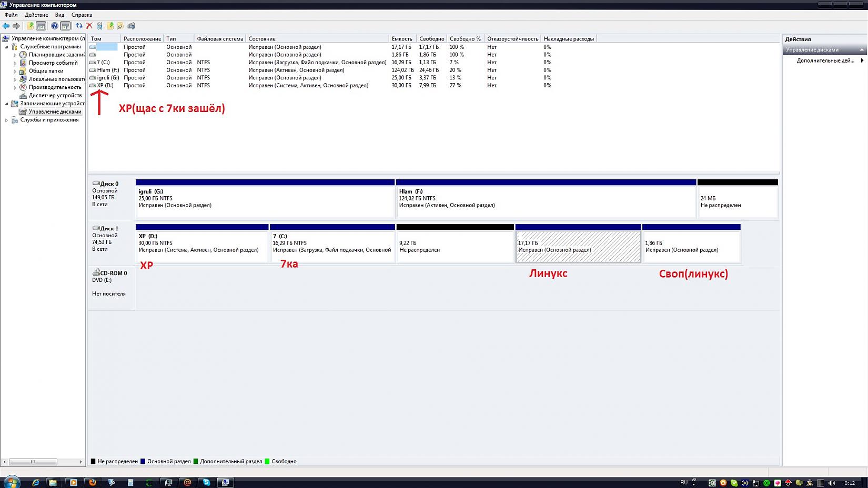Viewport: 868px width, 488px height.
Task: Sort volumes by the Том column header
Action: (x=105, y=39)
